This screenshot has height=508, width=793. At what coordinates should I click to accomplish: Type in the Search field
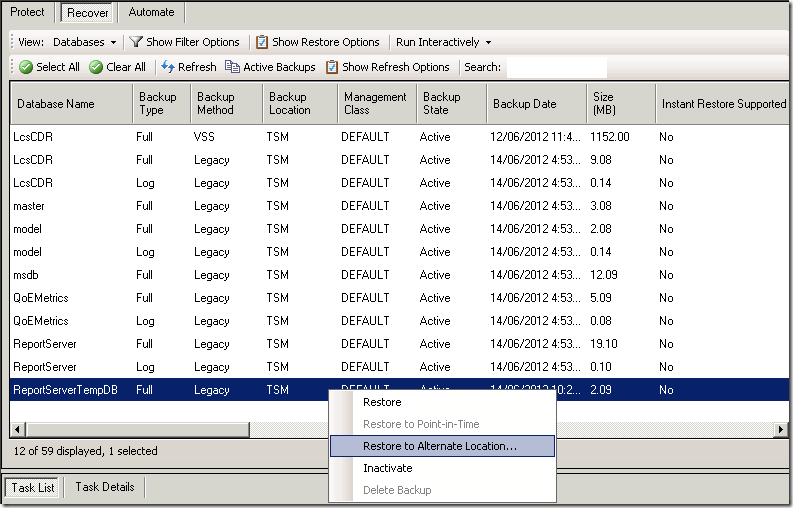click(x=556, y=67)
